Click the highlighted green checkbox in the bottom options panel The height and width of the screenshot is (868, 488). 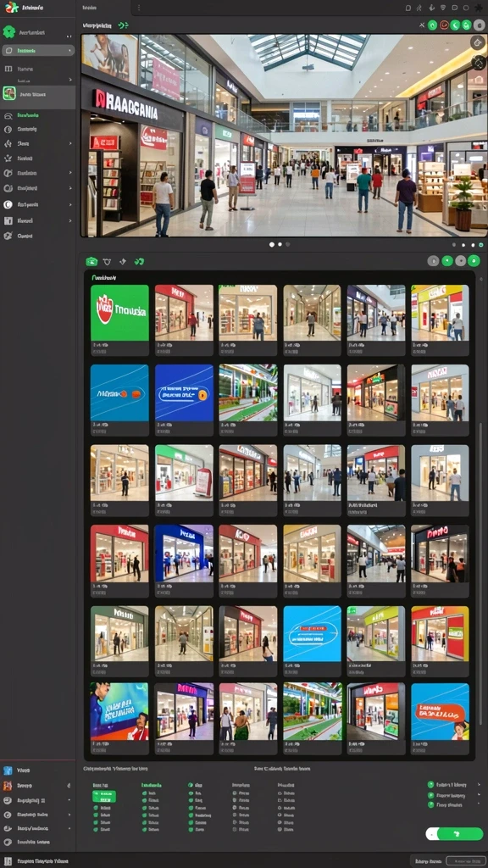(104, 797)
